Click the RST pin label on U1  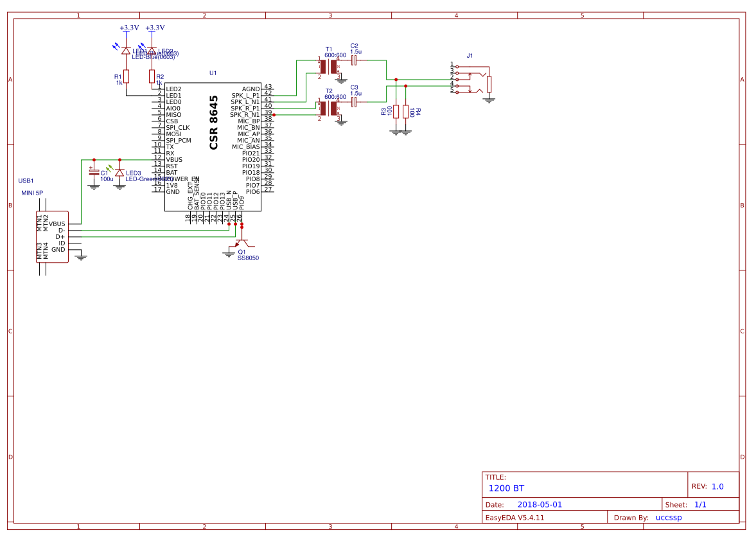(171, 166)
